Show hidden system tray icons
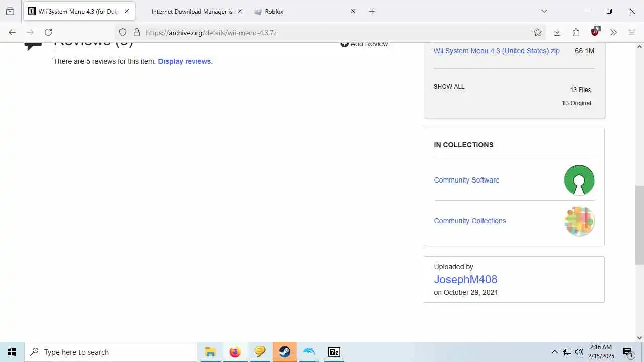The height and width of the screenshot is (362, 644). pos(555,352)
